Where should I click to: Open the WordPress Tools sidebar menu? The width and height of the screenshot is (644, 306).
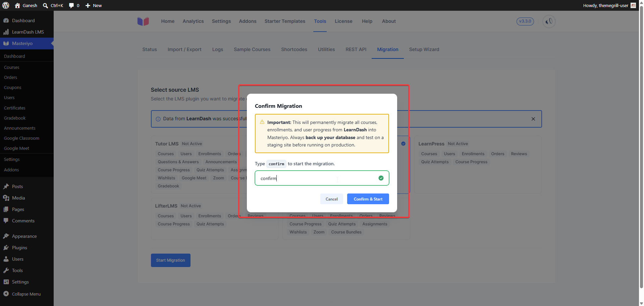click(x=27, y=270)
